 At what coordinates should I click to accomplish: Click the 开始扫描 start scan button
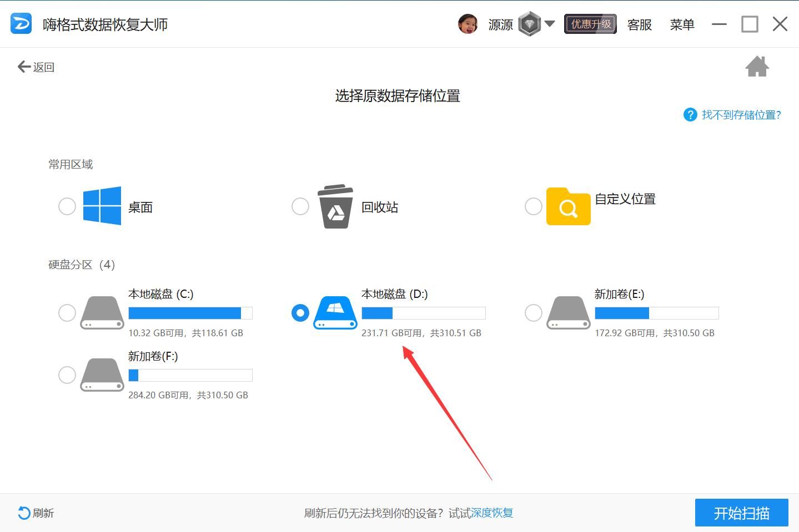click(742, 513)
